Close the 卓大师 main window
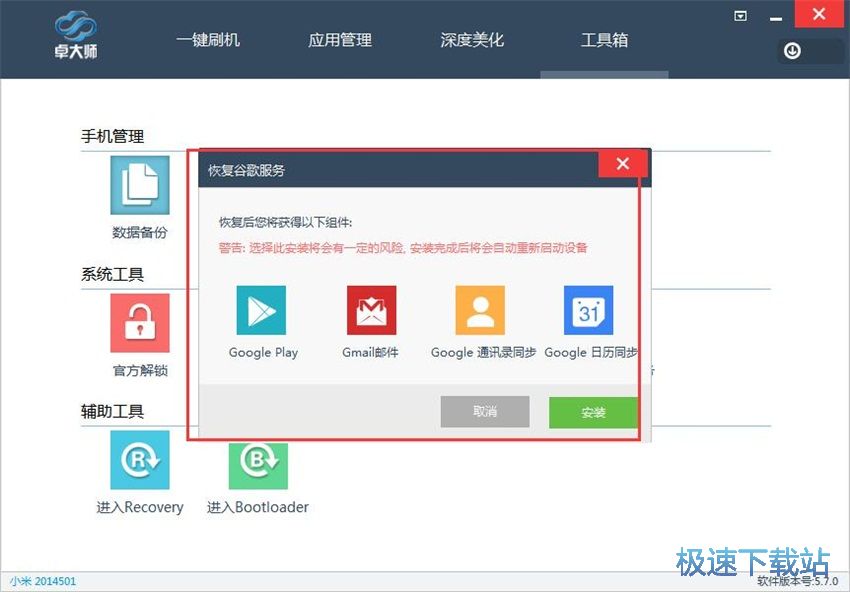Viewport: 850px width, 592px height. point(819,14)
